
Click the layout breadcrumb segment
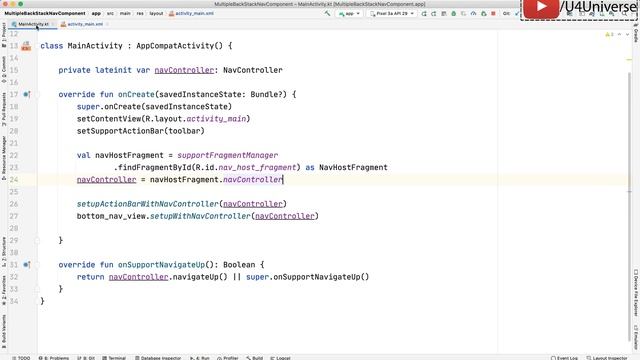pos(156,13)
